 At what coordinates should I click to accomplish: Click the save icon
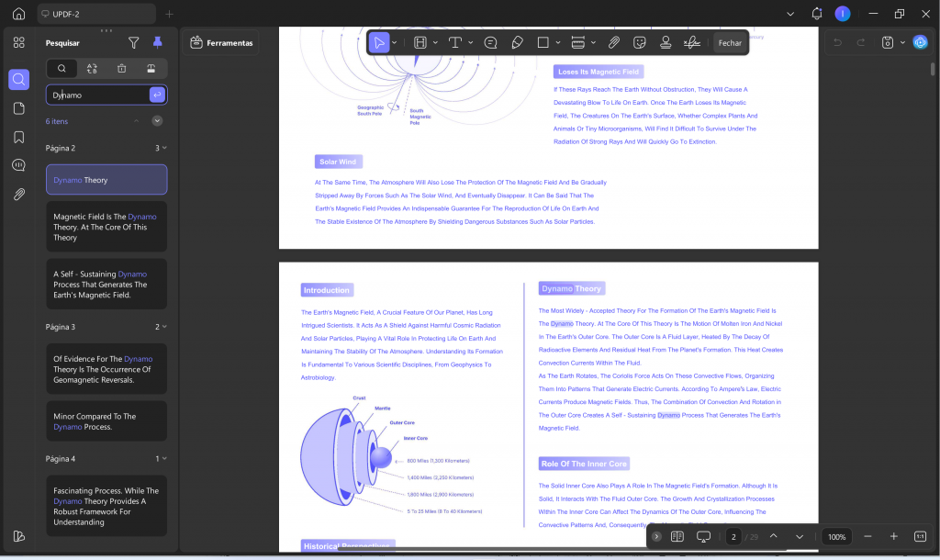(x=888, y=42)
